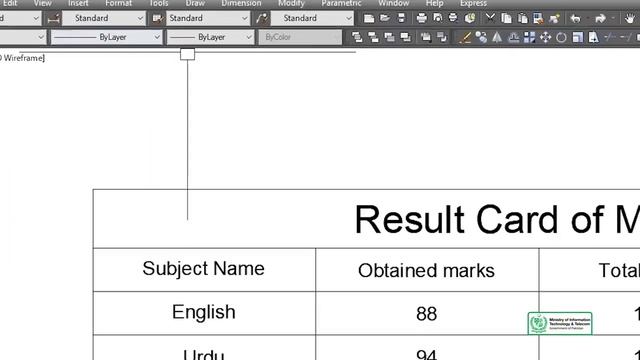Open the Draw menu
The width and height of the screenshot is (640, 360).
195,3
